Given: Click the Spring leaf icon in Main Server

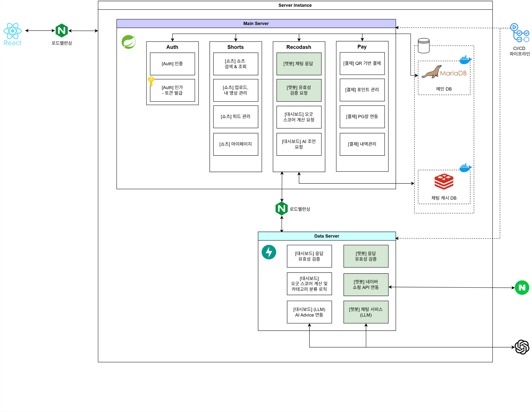Looking at the screenshot, I should (128, 42).
